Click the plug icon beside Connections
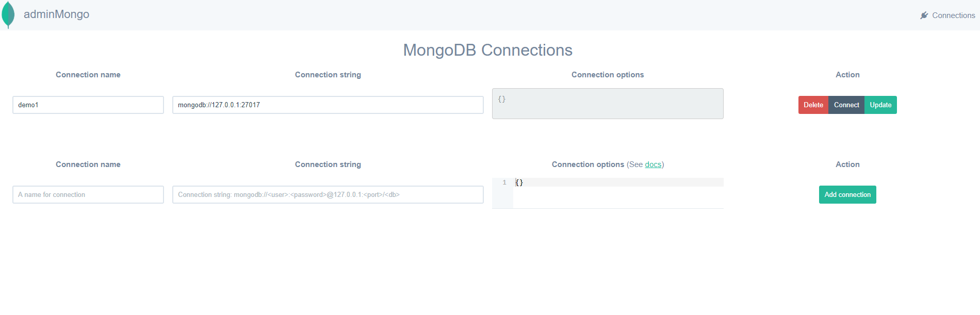 click(924, 15)
